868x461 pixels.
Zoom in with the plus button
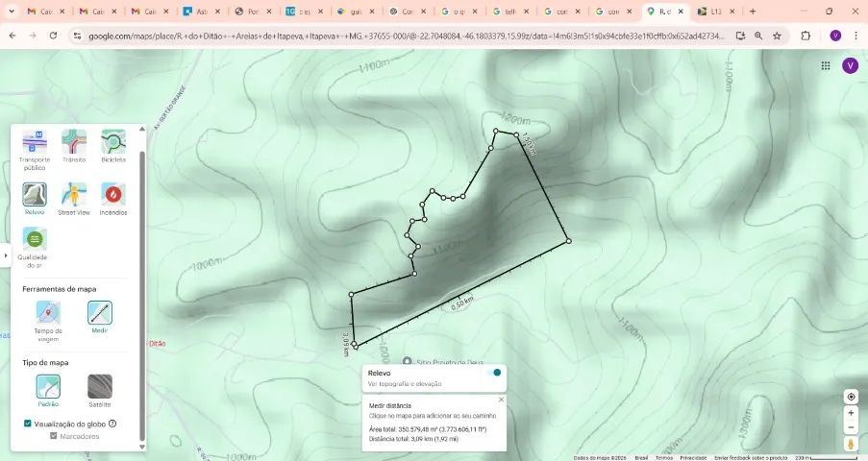851,413
